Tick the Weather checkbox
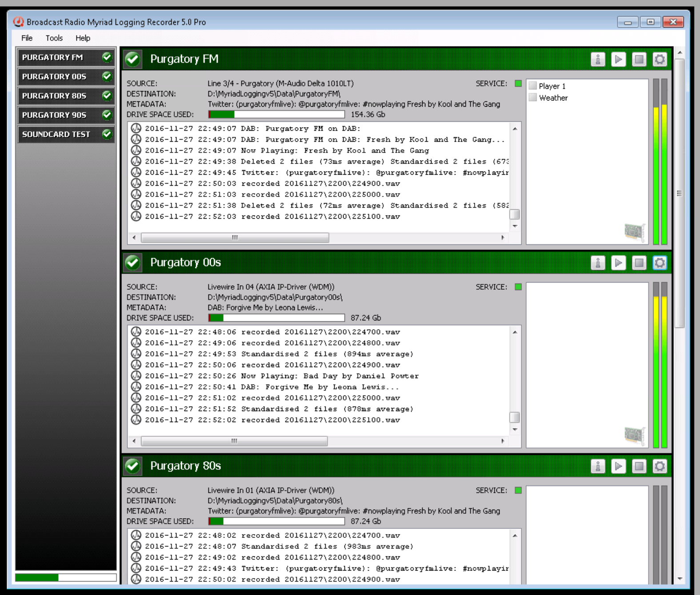Image resolution: width=700 pixels, height=595 pixels. [x=533, y=98]
